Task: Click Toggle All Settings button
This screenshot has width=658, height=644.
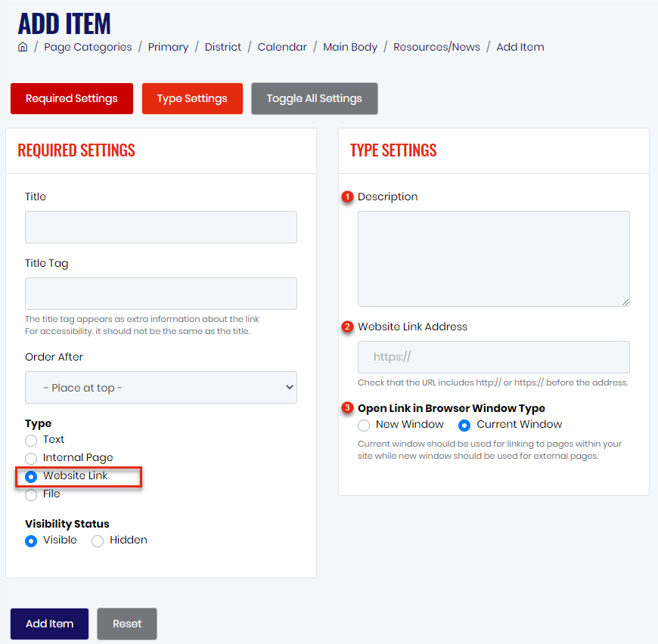Action: click(x=315, y=98)
